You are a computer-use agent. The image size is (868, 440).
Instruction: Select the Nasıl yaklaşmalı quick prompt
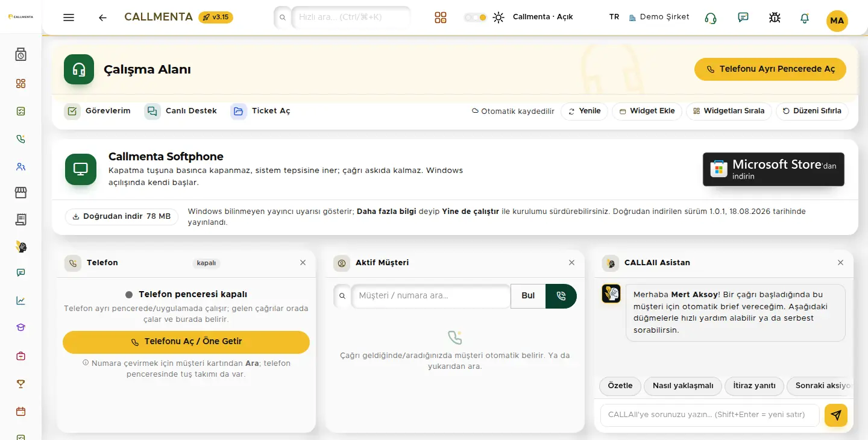pyautogui.click(x=683, y=386)
